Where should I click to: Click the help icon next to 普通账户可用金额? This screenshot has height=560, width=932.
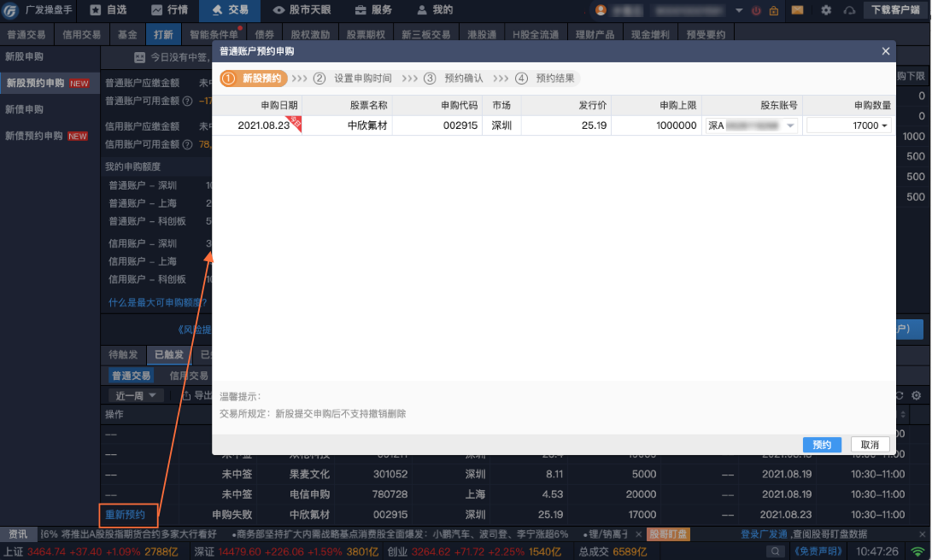(x=187, y=101)
